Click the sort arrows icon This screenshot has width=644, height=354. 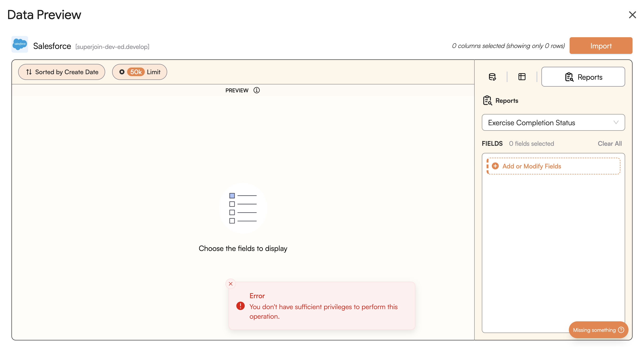coord(29,72)
